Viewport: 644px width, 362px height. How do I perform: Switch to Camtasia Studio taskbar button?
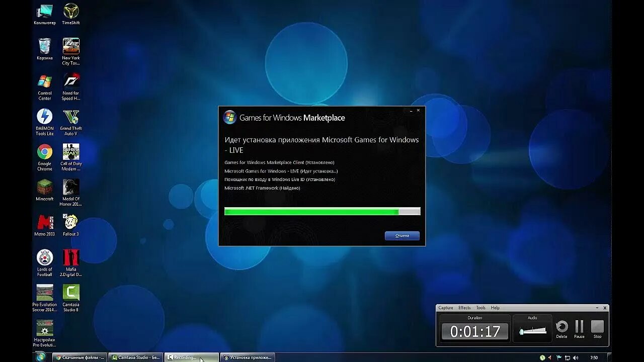(136, 357)
